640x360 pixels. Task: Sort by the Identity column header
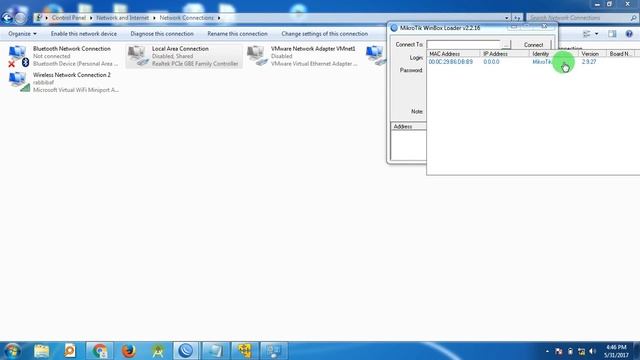coord(554,54)
